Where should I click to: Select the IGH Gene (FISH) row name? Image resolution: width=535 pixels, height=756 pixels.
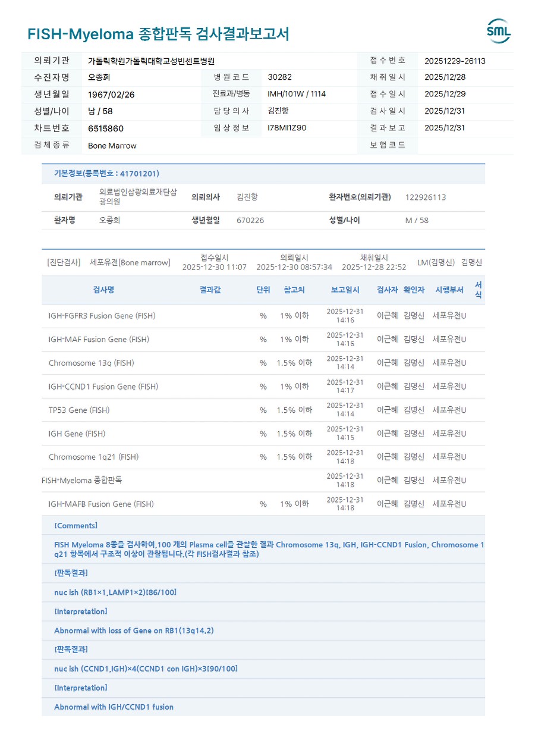click(x=77, y=434)
